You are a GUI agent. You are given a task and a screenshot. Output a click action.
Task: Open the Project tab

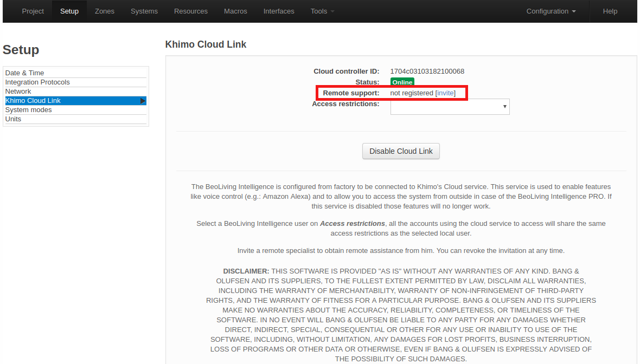click(33, 11)
